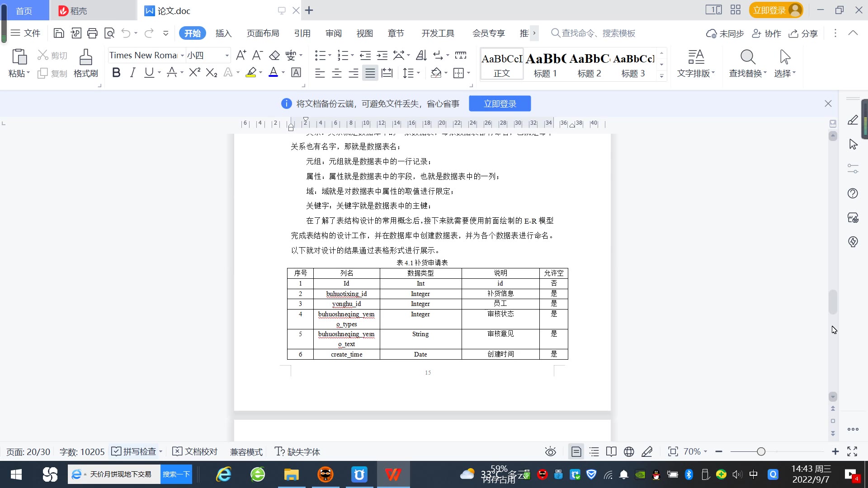Click the zoom slider handle
Screen dimensions: 868x488
pos(761,451)
